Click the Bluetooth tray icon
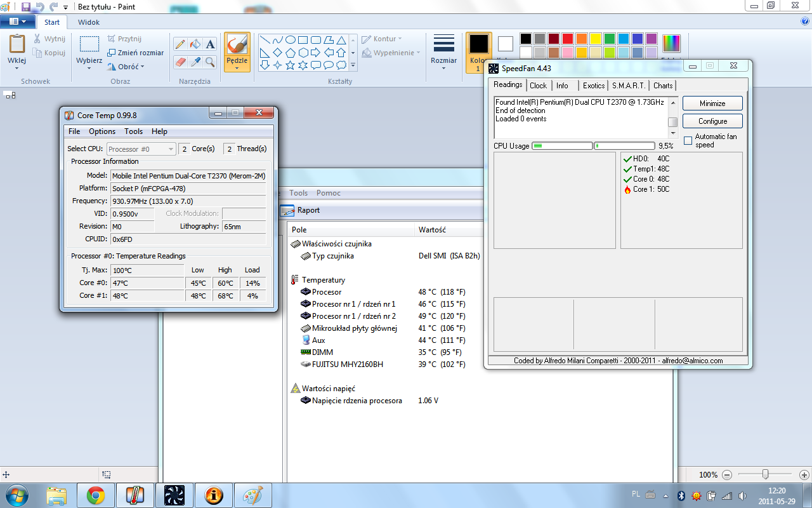 [683, 495]
